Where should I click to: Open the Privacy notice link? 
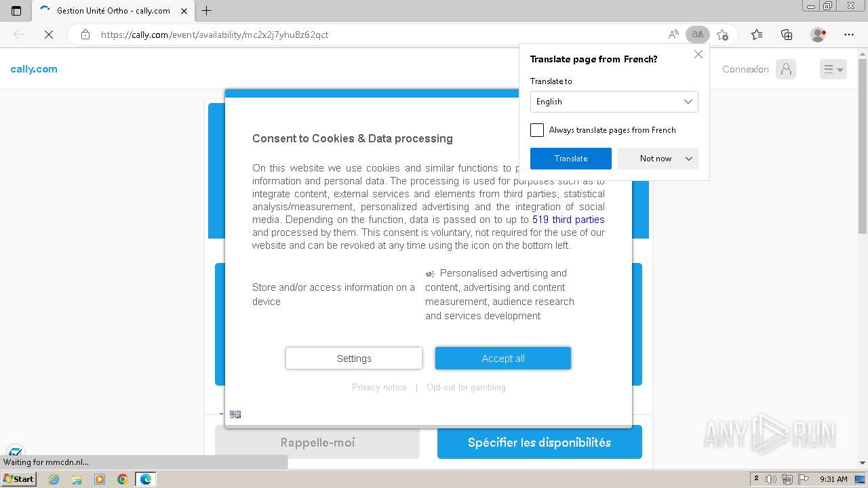pos(379,388)
